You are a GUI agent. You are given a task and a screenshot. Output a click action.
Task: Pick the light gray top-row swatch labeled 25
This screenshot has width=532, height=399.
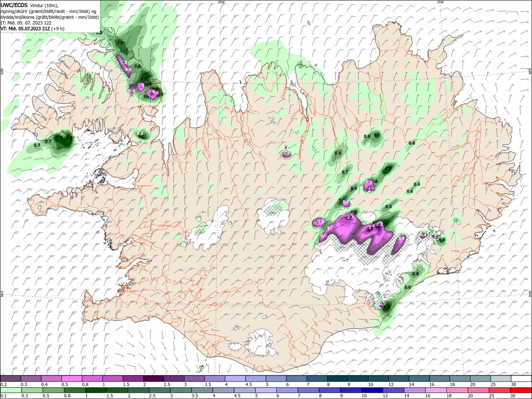[500, 379]
